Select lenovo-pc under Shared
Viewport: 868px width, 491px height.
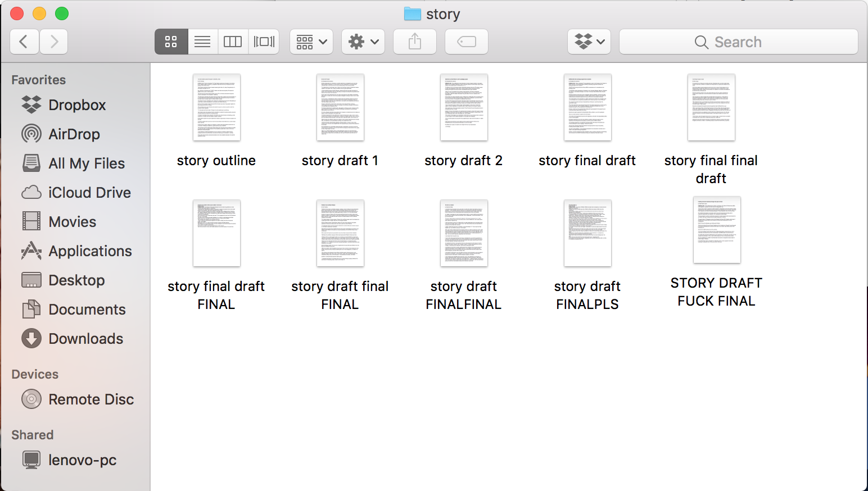click(82, 460)
